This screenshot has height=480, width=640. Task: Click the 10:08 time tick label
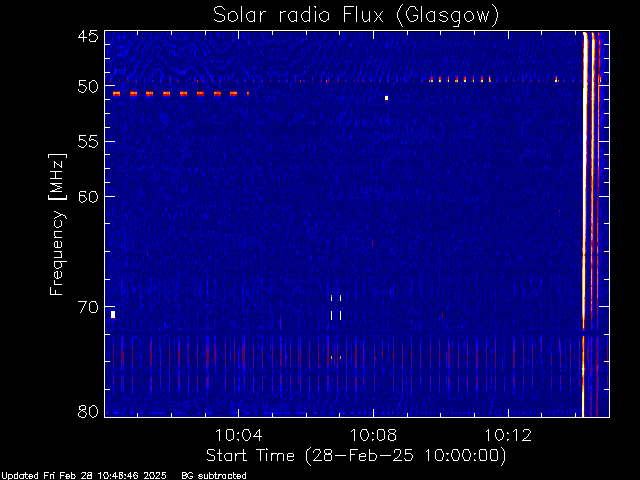point(373,435)
